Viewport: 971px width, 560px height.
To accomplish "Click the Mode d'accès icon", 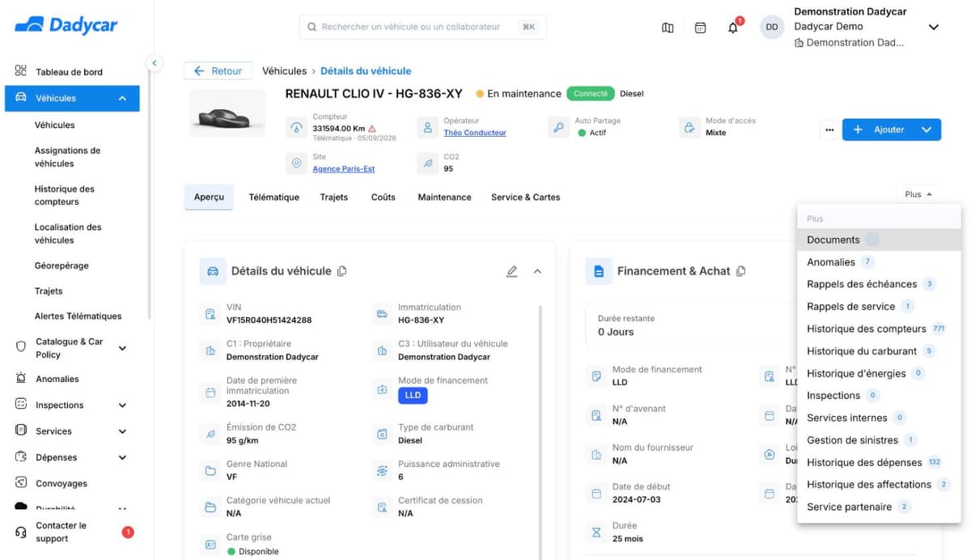I will coord(689,127).
